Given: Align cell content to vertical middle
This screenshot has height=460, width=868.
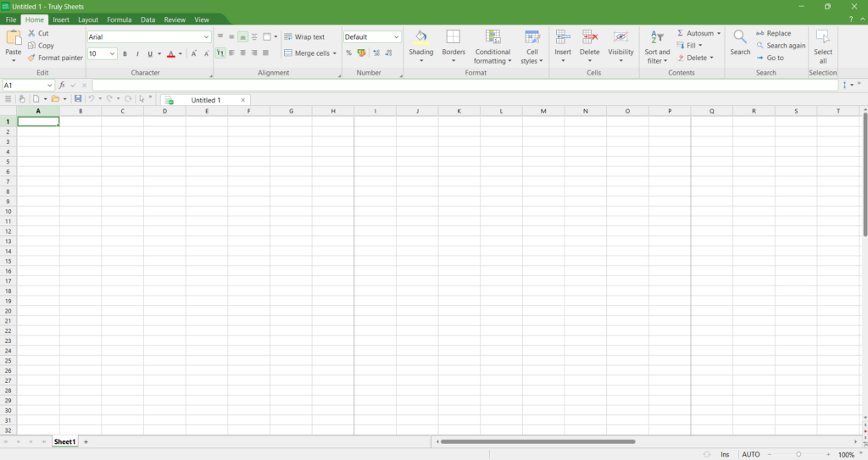Looking at the screenshot, I should coord(231,36).
